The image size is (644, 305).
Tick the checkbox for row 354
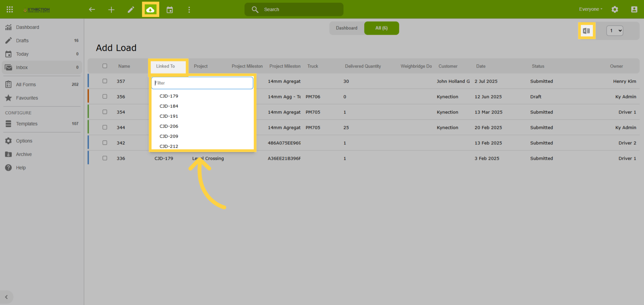(105, 112)
